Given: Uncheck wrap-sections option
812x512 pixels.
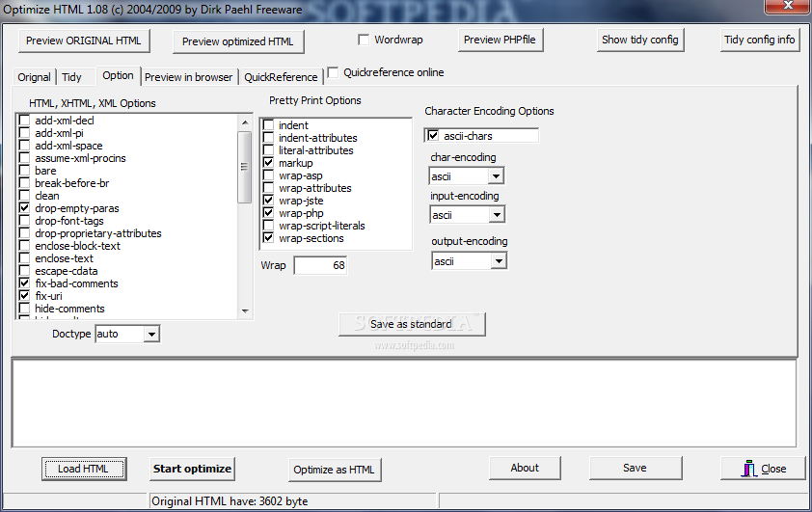Looking at the screenshot, I should pyautogui.click(x=268, y=238).
